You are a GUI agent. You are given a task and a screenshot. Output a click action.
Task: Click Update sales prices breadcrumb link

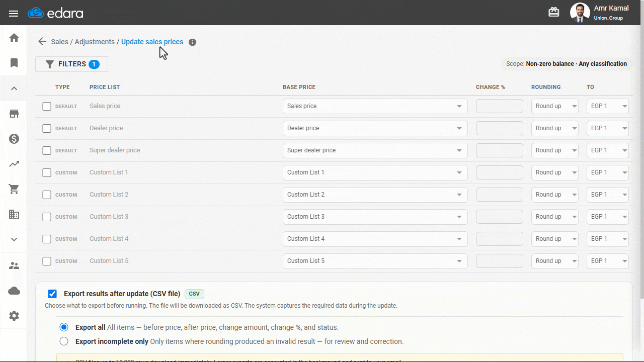(152, 42)
